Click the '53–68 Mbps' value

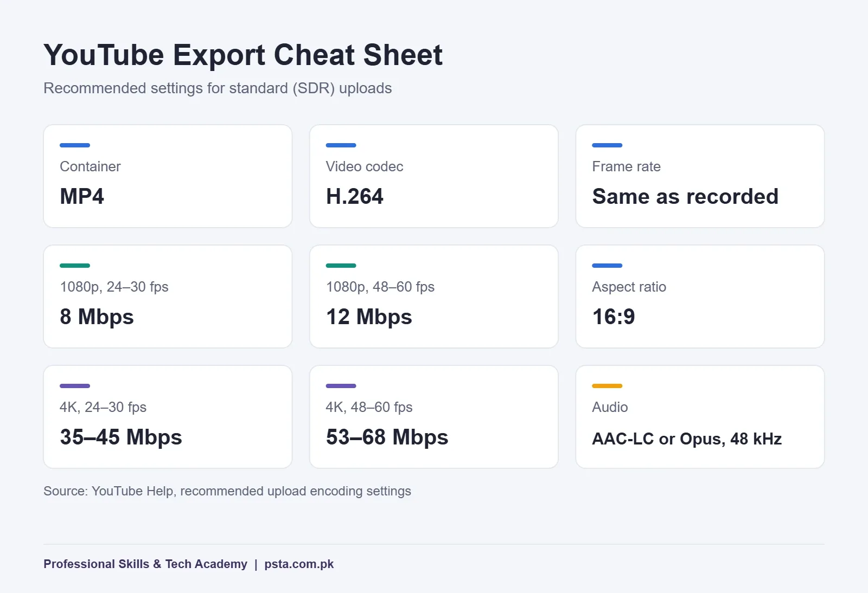tap(387, 437)
